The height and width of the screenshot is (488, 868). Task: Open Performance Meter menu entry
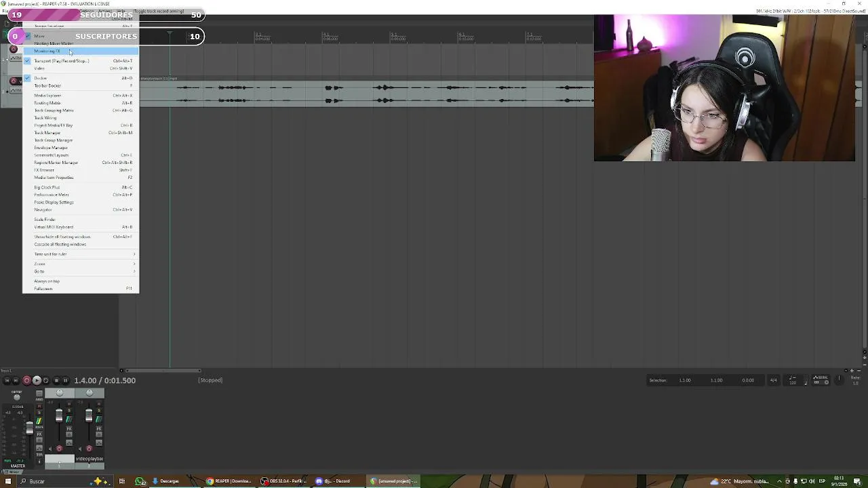click(81, 195)
